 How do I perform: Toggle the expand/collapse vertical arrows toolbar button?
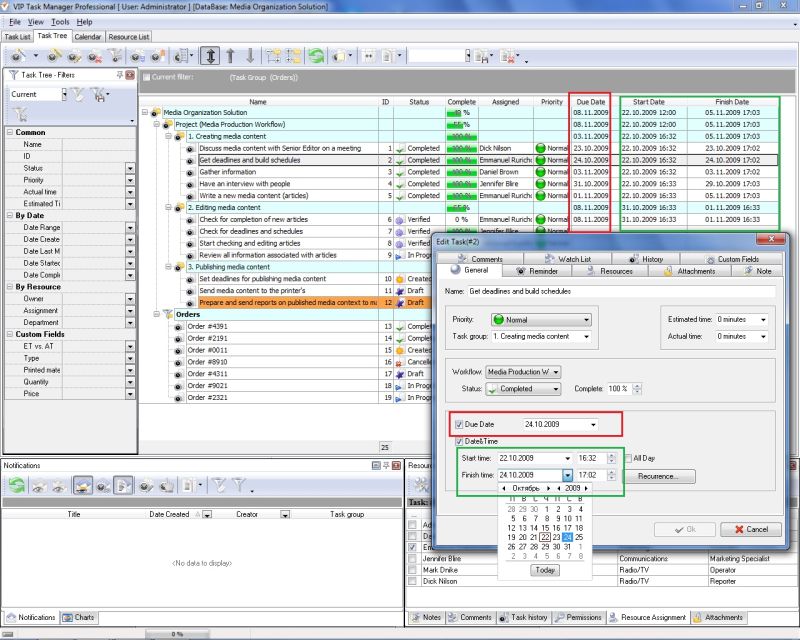click(210, 56)
